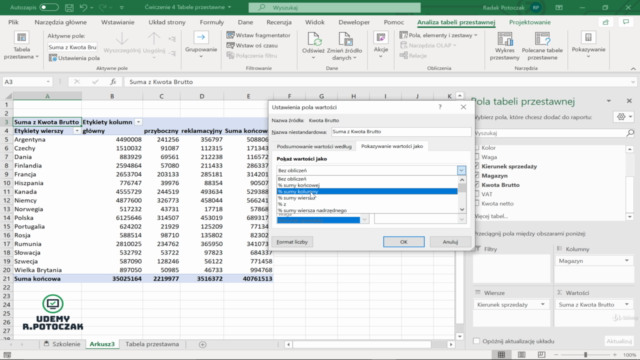Click the help question mark in the dialog
Screen dimensions: 640x360
(x=440, y=107)
